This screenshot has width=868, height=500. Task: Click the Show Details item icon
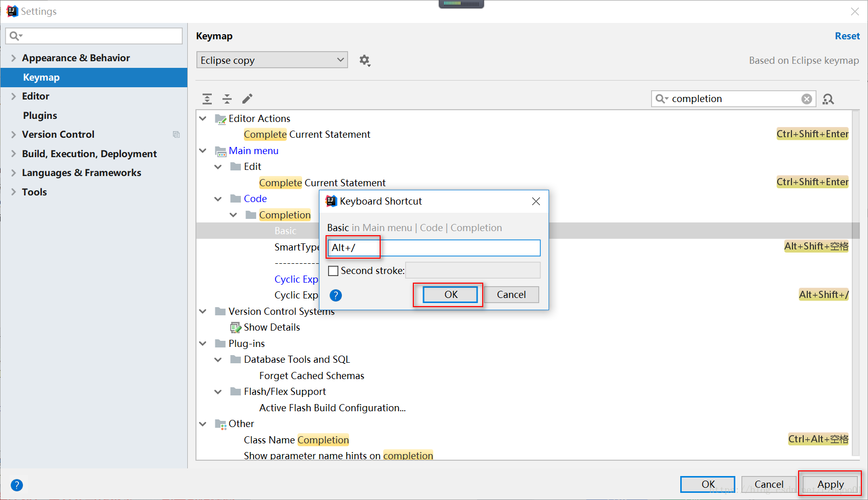tap(235, 328)
